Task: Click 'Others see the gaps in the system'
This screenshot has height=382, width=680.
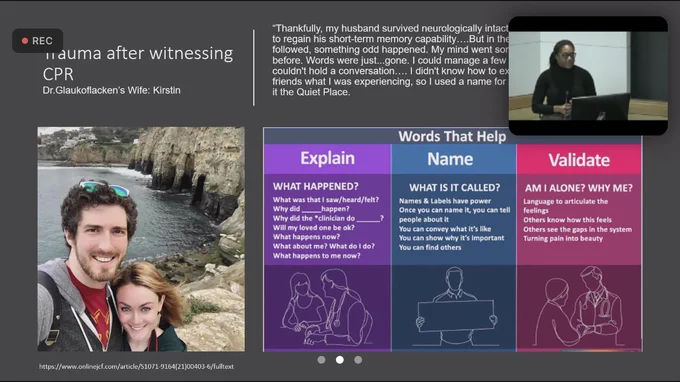Action: click(x=577, y=229)
